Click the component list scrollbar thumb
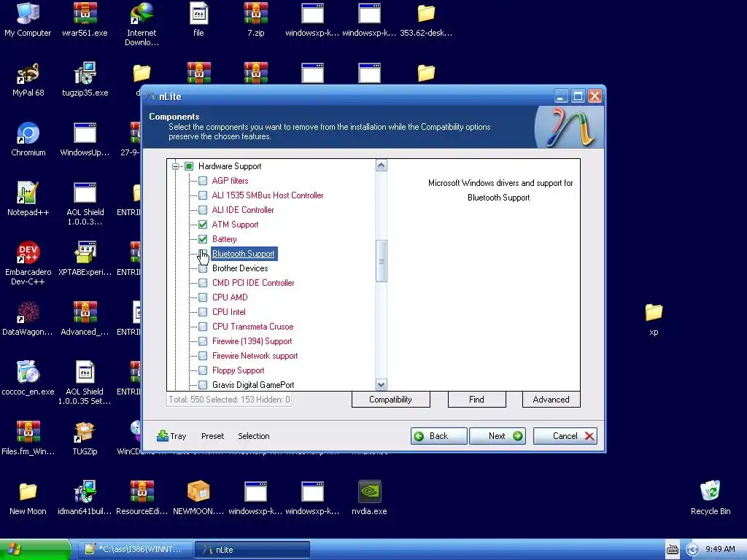The width and height of the screenshot is (747, 560). click(381, 261)
